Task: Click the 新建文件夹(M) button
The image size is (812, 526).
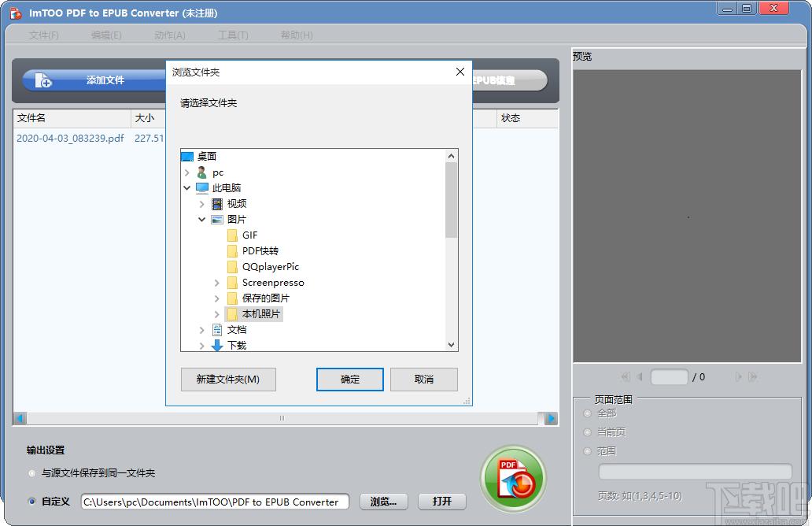Action: point(228,380)
